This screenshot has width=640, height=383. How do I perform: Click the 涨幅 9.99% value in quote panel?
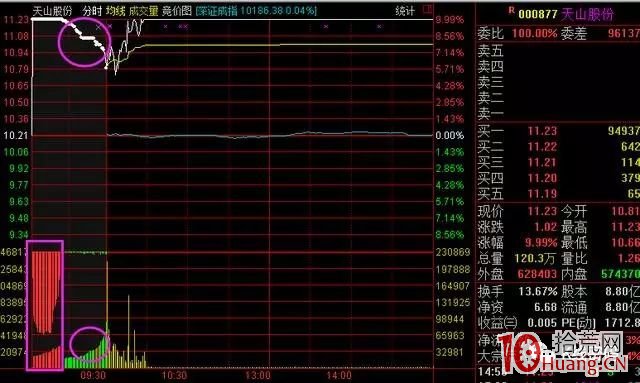541,243
